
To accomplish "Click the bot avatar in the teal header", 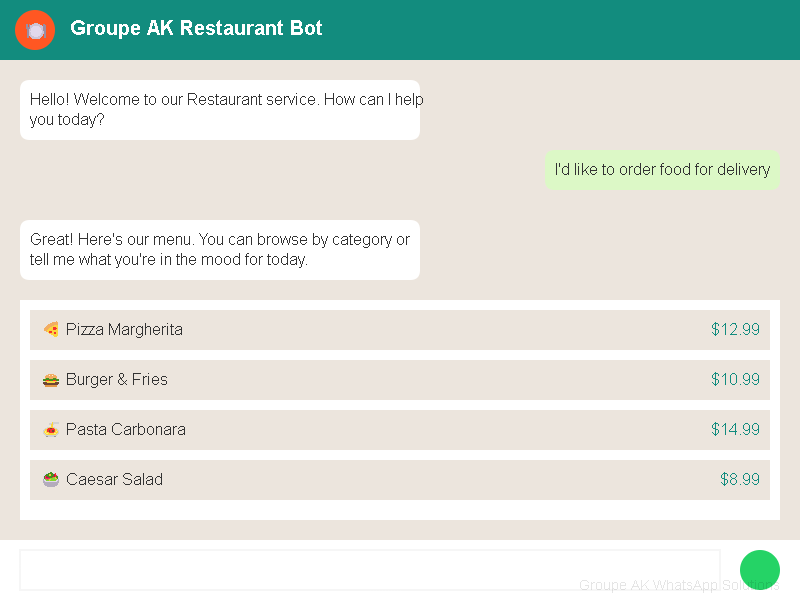I will [x=35, y=30].
